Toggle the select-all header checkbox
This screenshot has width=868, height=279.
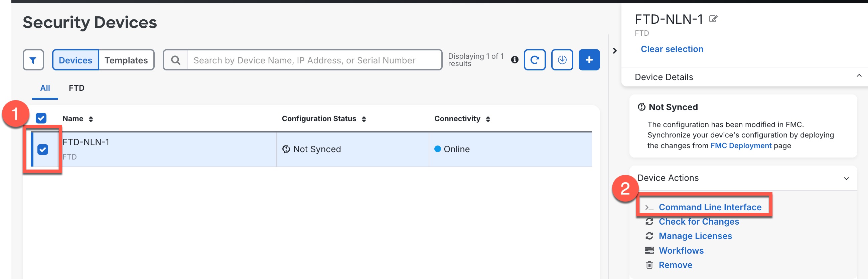click(x=41, y=118)
